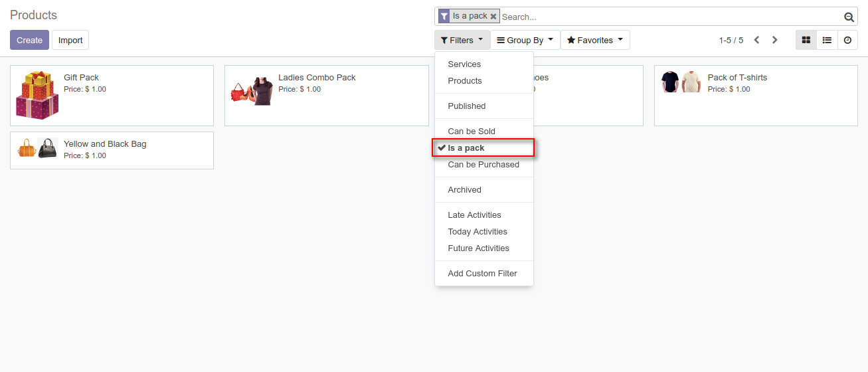The image size is (868, 372).
Task: Focus the Search input field
Action: (671, 17)
